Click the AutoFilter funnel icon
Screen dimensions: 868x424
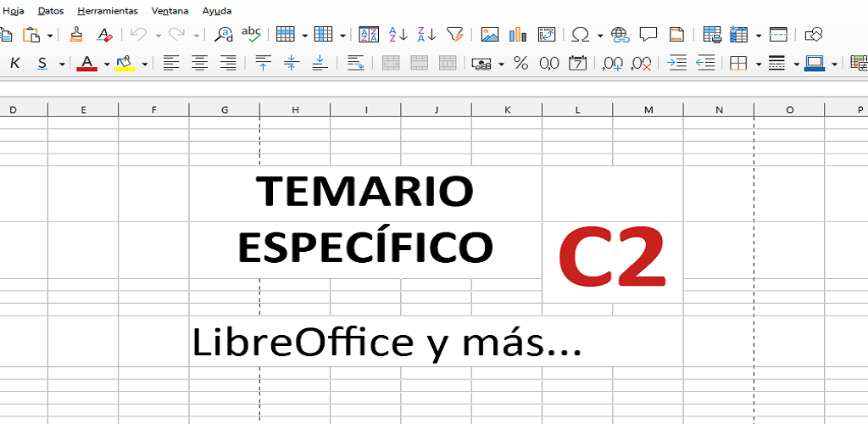pos(455,35)
